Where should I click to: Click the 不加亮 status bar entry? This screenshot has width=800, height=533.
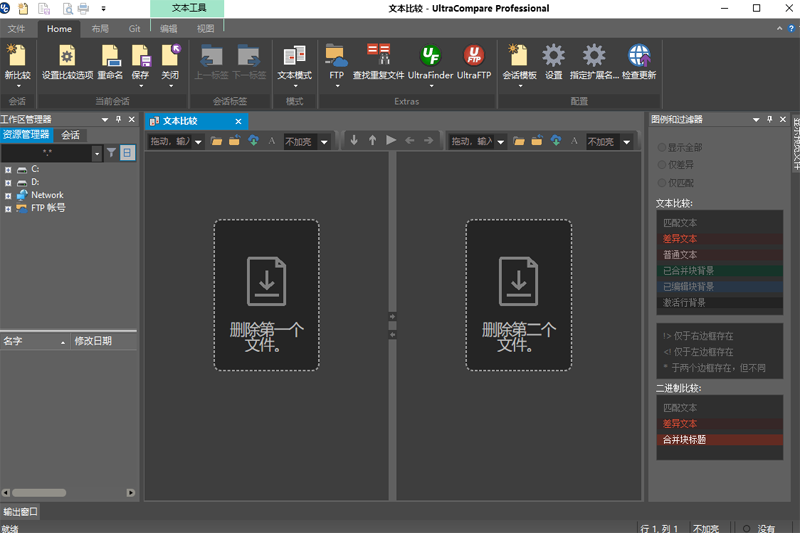click(x=706, y=528)
